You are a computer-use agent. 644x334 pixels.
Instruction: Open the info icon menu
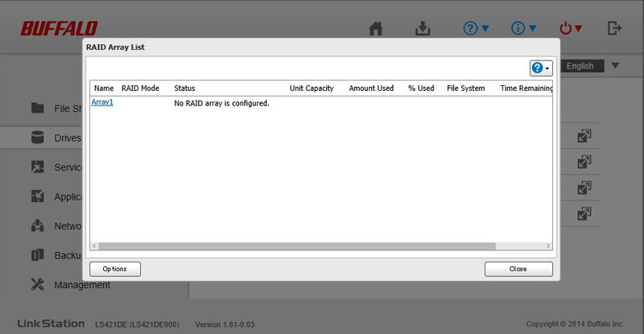[x=524, y=28]
